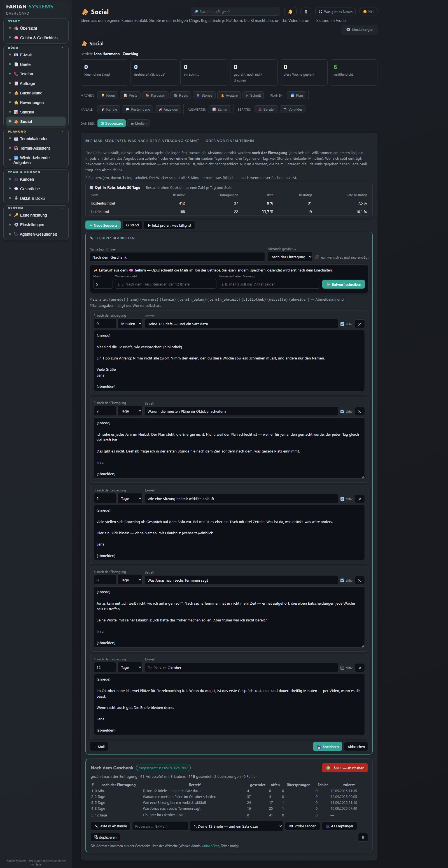The width and height of the screenshot is (448, 868).
Task: Open Diktat & Doku in sidebar
Action: [x=36, y=198]
